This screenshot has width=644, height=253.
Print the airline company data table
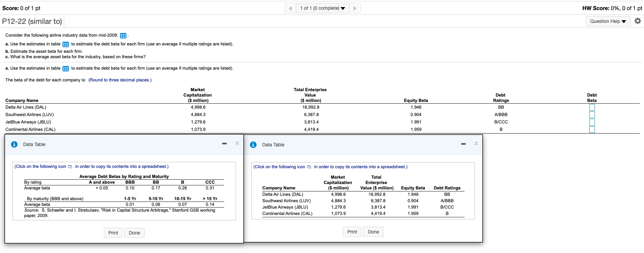click(352, 232)
